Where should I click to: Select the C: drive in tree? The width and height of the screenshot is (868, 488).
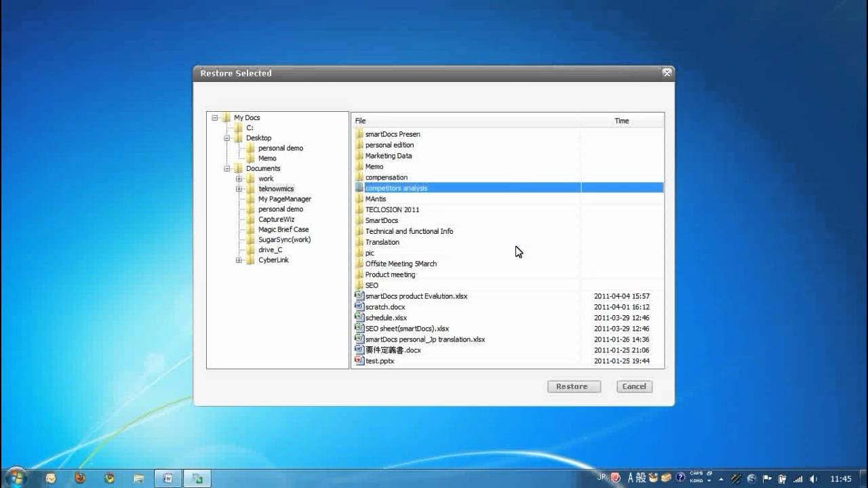coord(250,127)
